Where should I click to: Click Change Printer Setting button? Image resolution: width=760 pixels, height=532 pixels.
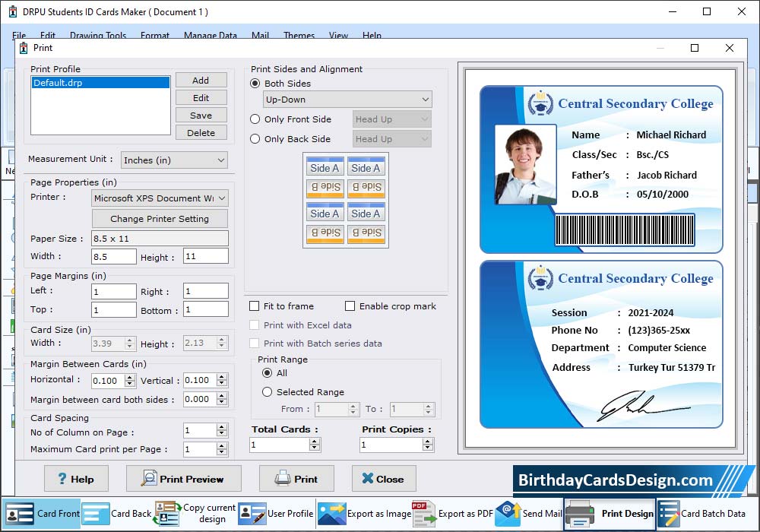[x=160, y=219]
